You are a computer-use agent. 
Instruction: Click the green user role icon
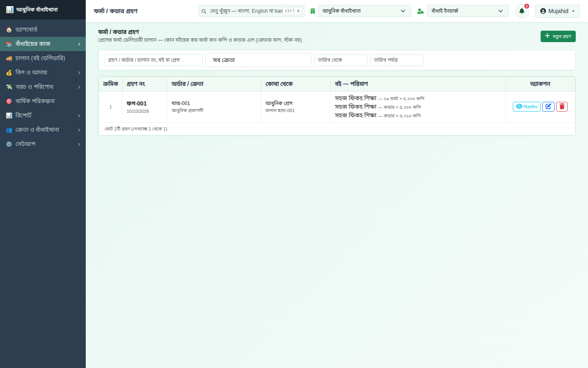click(420, 11)
